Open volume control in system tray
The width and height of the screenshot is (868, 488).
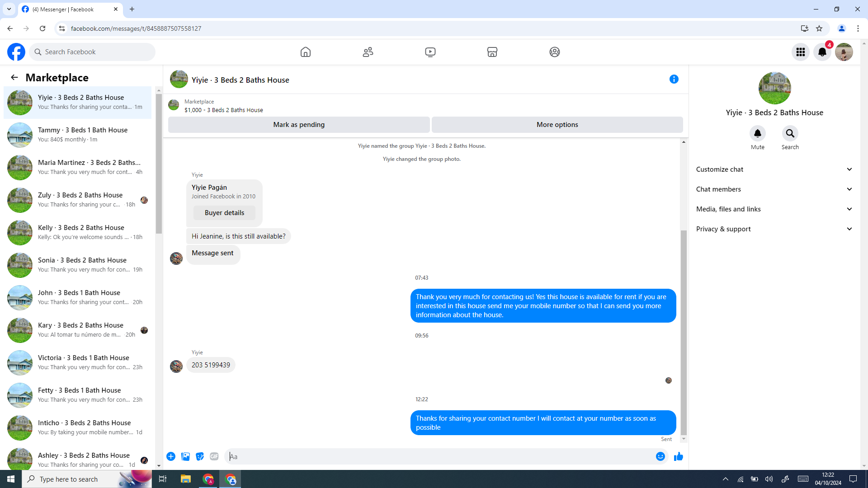pyautogui.click(x=769, y=479)
